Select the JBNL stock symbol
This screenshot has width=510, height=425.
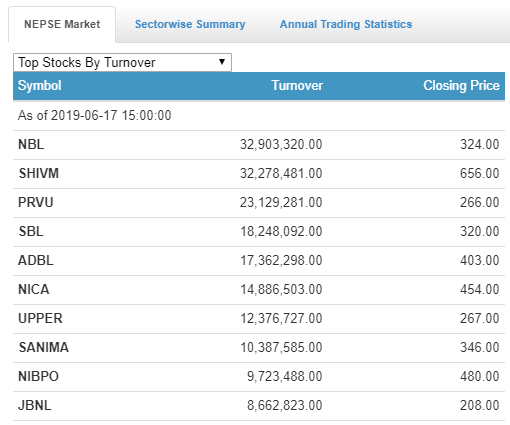pos(35,405)
